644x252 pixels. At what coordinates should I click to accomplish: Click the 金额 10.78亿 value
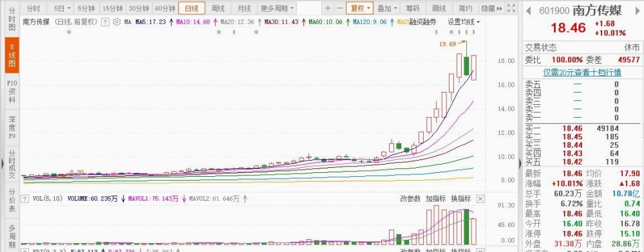tap(627, 193)
